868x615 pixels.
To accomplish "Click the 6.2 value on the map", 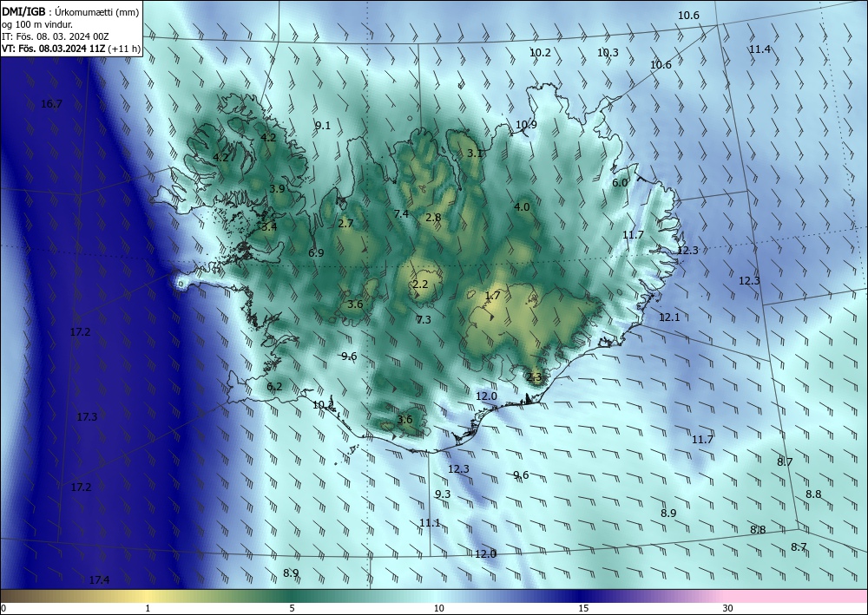I will coord(274,387).
